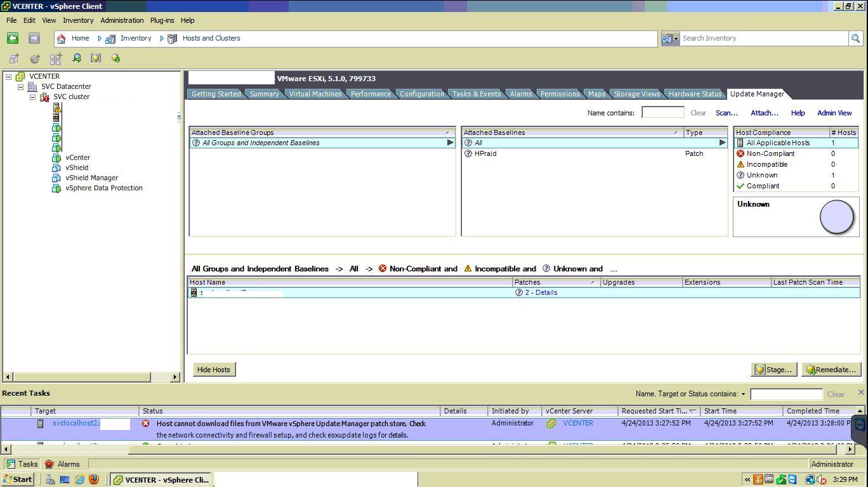
Task: Click the Add Host toolbar icon
Action: [35, 58]
